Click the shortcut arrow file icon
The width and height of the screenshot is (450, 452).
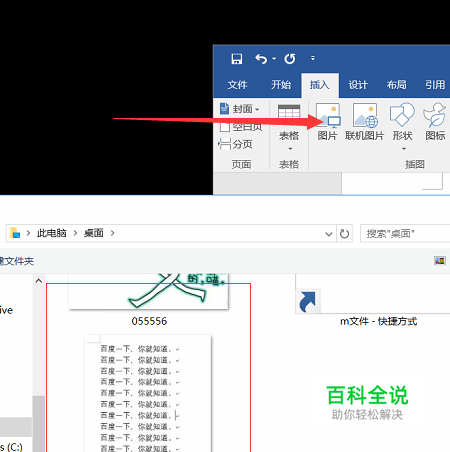coord(308,301)
